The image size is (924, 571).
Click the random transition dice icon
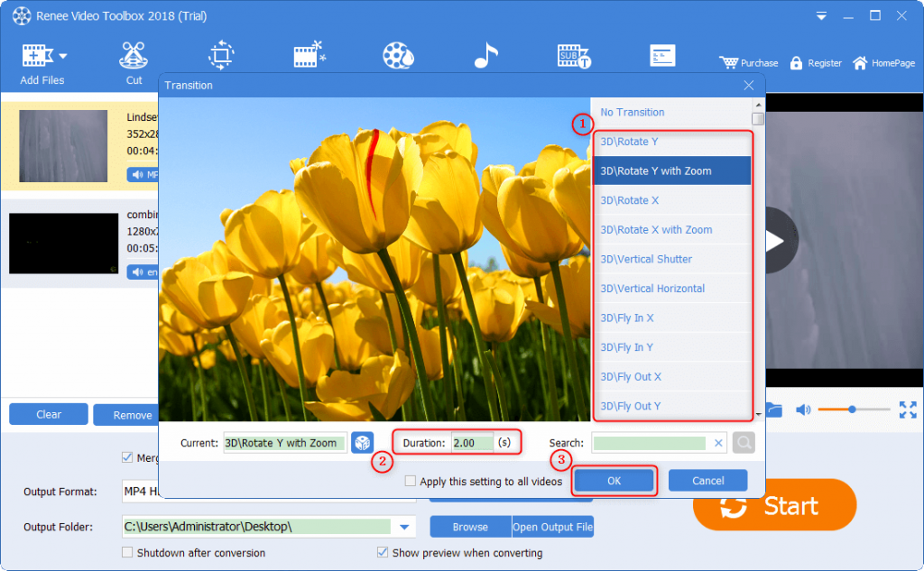point(362,443)
